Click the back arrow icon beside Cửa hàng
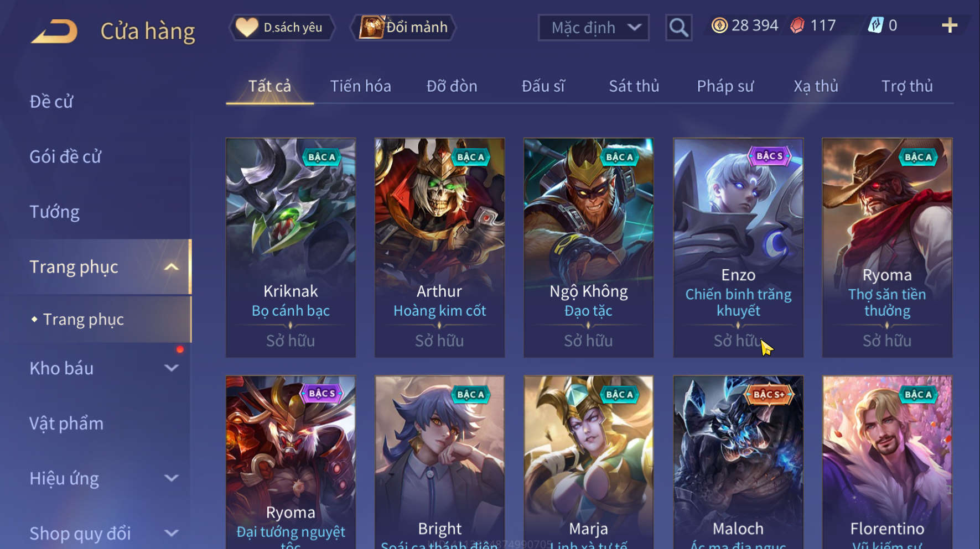The width and height of the screenshot is (980, 549). (54, 31)
